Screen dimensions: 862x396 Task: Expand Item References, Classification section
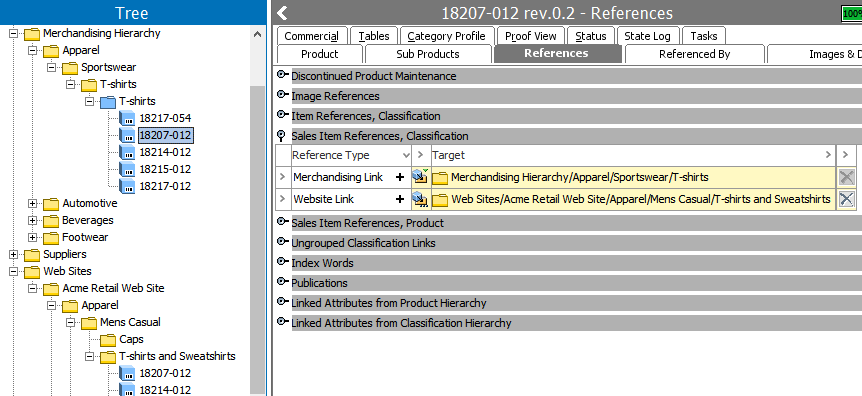pos(283,115)
